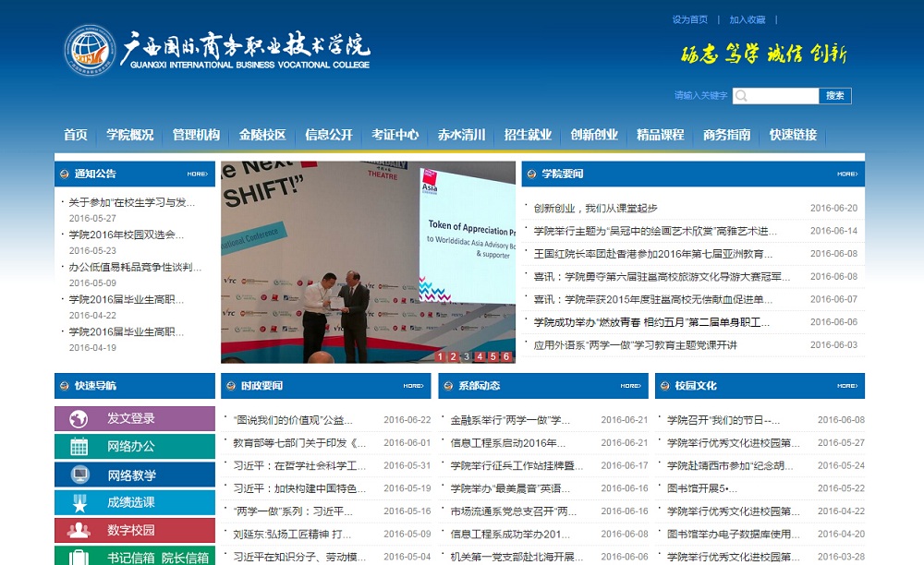
Task: Open the 发文登录 quick link
Action: tap(135, 418)
